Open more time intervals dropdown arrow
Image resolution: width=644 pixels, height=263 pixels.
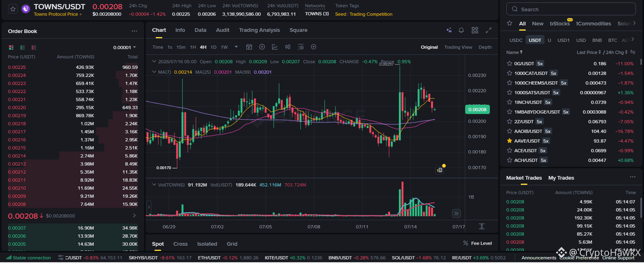click(x=236, y=47)
